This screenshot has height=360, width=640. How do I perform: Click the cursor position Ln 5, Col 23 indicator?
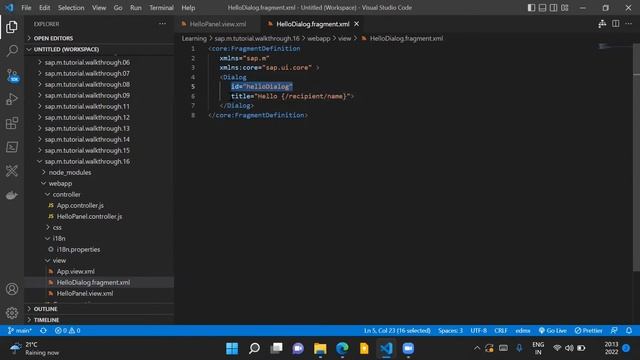pyautogui.click(x=397, y=331)
